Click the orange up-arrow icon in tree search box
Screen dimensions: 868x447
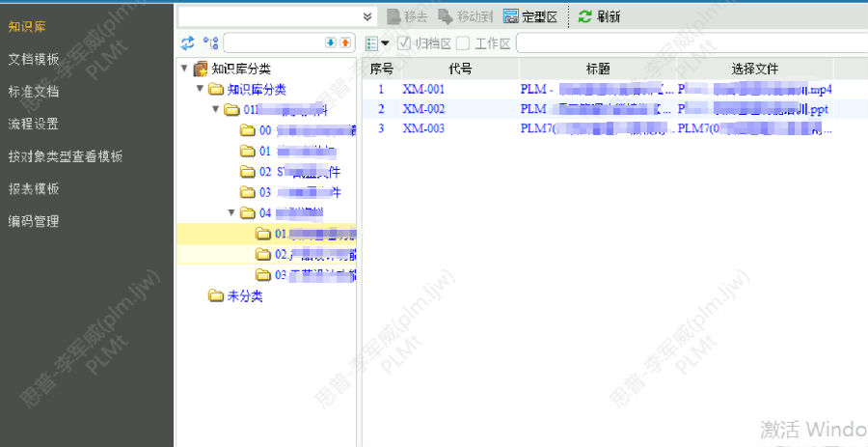(x=345, y=42)
